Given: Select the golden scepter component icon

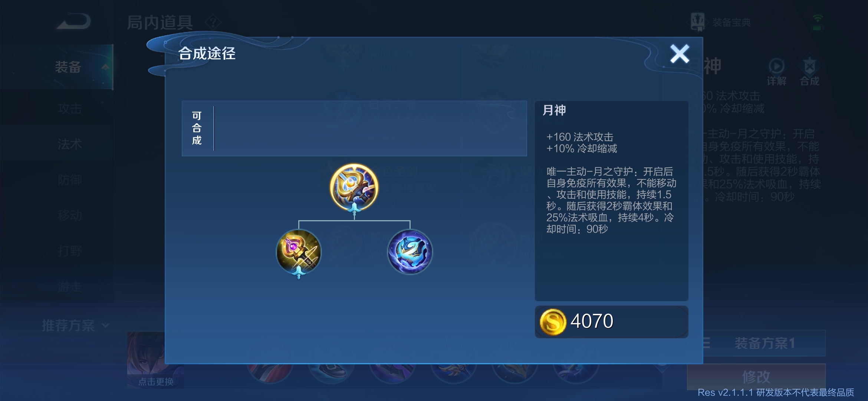Looking at the screenshot, I should pos(299,252).
